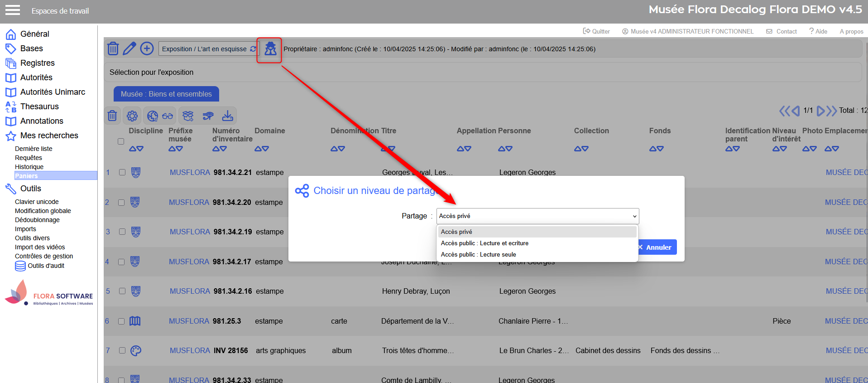Check the box for row 981.25.3
This screenshot has width=868, height=383.
pyautogui.click(x=121, y=321)
